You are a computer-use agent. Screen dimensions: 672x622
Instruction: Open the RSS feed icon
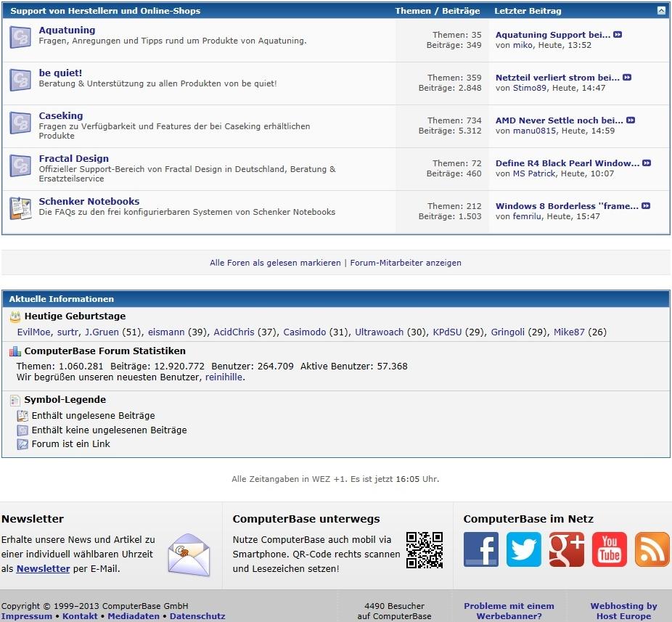tap(652, 549)
